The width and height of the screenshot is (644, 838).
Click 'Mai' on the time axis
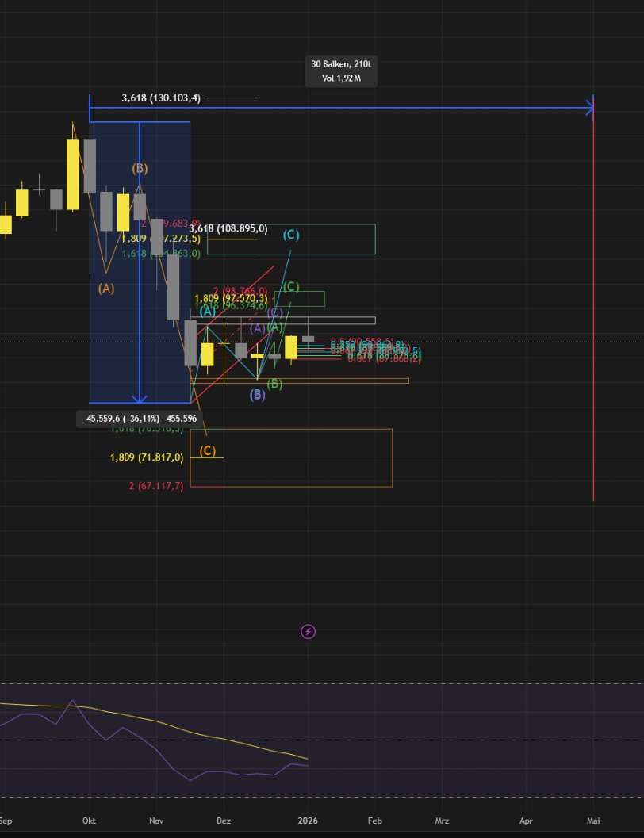tap(593, 821)
